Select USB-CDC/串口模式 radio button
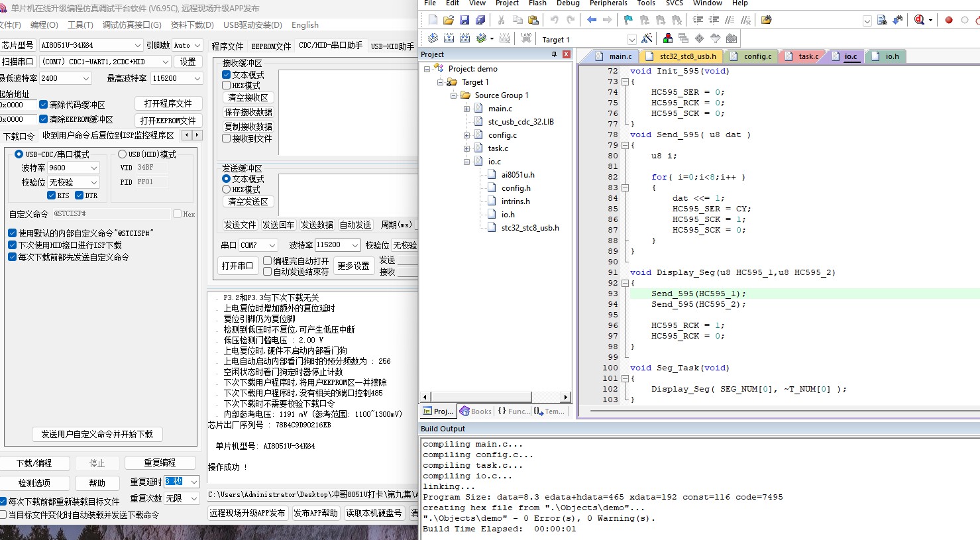 (x=19, y=154)
